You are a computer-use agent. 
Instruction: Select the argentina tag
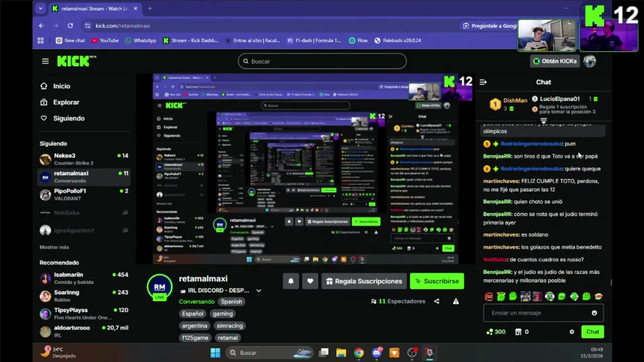(x=194, y=326)
